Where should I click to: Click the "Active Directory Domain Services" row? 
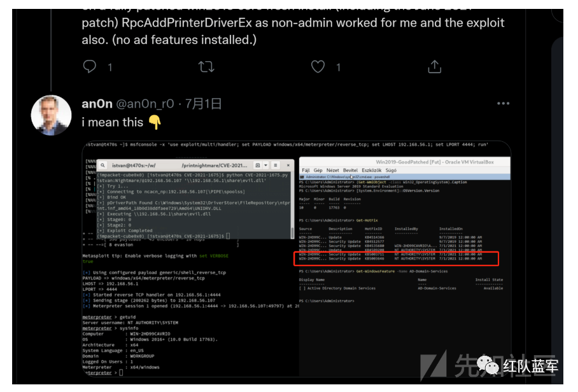[x=400, y=288]
